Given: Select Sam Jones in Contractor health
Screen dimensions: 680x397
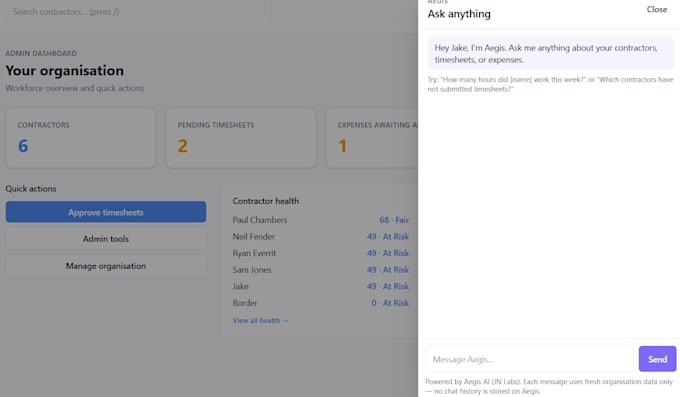Looking at the screenshot, I should (x=252, y=269).
